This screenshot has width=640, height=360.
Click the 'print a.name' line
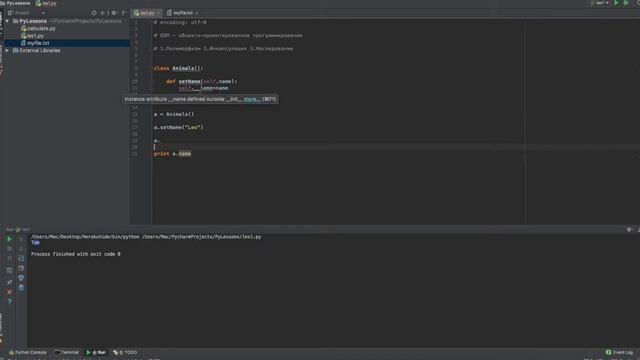point(172,154)
